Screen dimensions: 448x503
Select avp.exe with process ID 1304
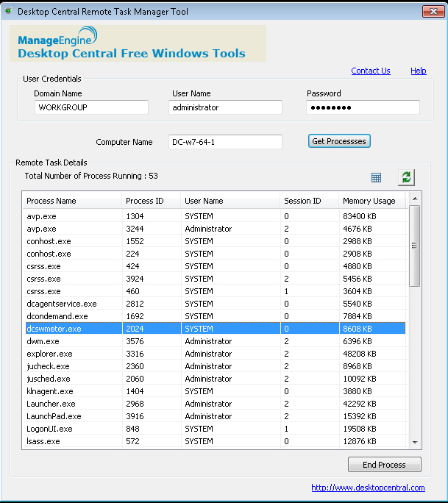(x=214, y=216)
